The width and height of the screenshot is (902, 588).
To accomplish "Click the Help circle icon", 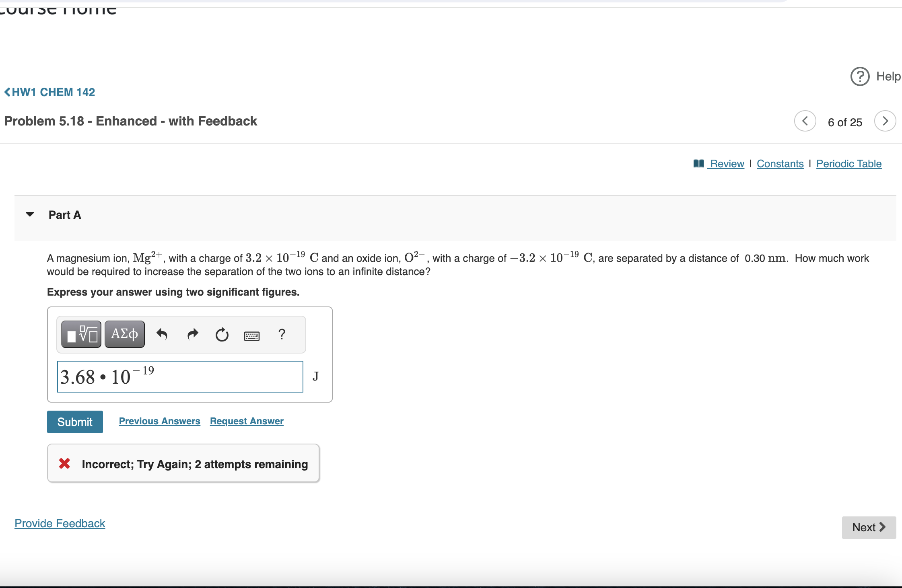I will coord(860,76).
